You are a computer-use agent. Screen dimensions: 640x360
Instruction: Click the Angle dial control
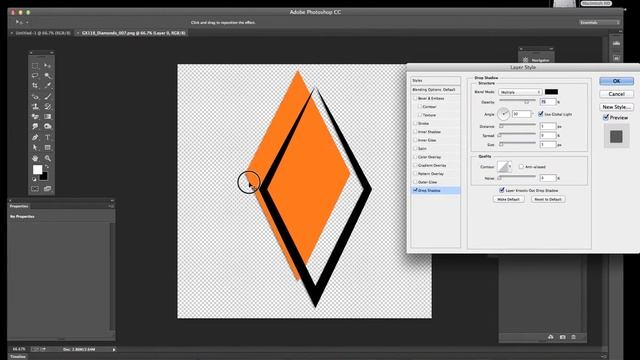coord(504,114)
